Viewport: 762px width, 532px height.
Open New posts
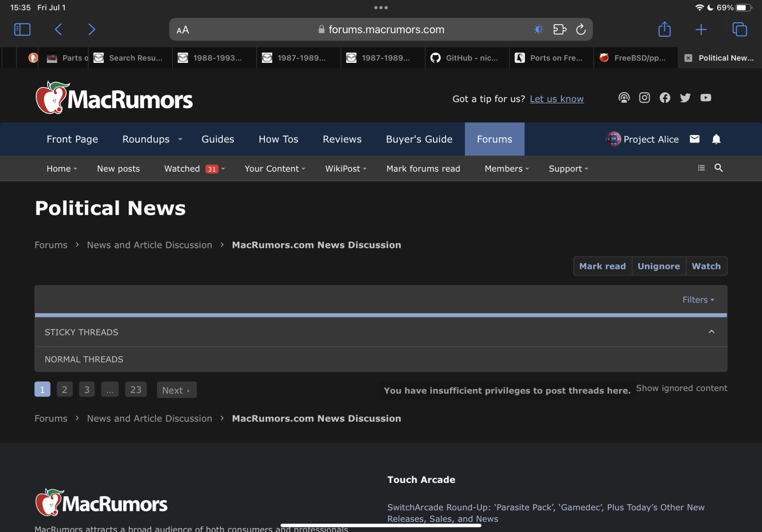118,169
